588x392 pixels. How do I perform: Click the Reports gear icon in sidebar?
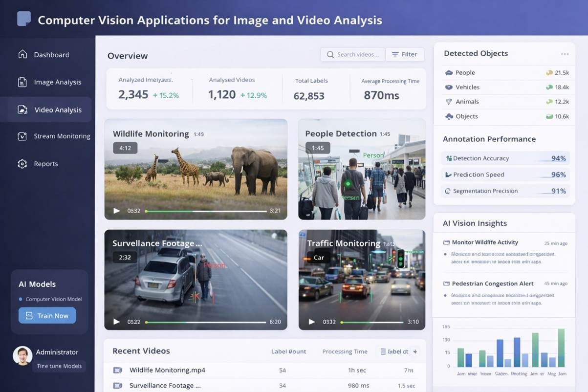pyautogui.click(x=22, y=164)
